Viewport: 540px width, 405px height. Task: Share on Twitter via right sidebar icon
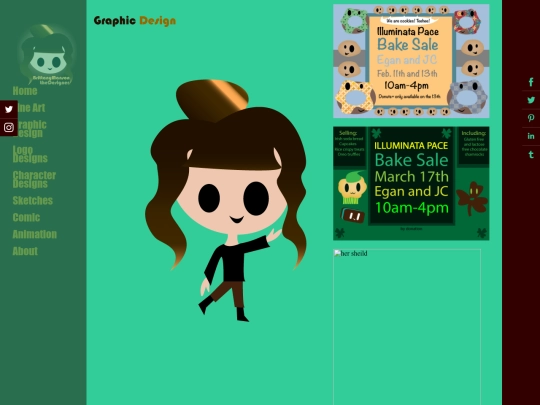click(x=531, y=100)
